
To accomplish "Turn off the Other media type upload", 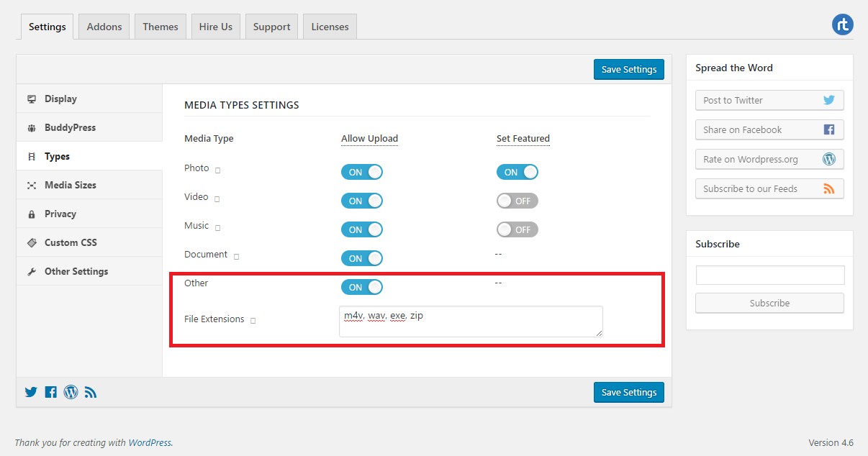I will pyautogui.click(x=362, y=287).
